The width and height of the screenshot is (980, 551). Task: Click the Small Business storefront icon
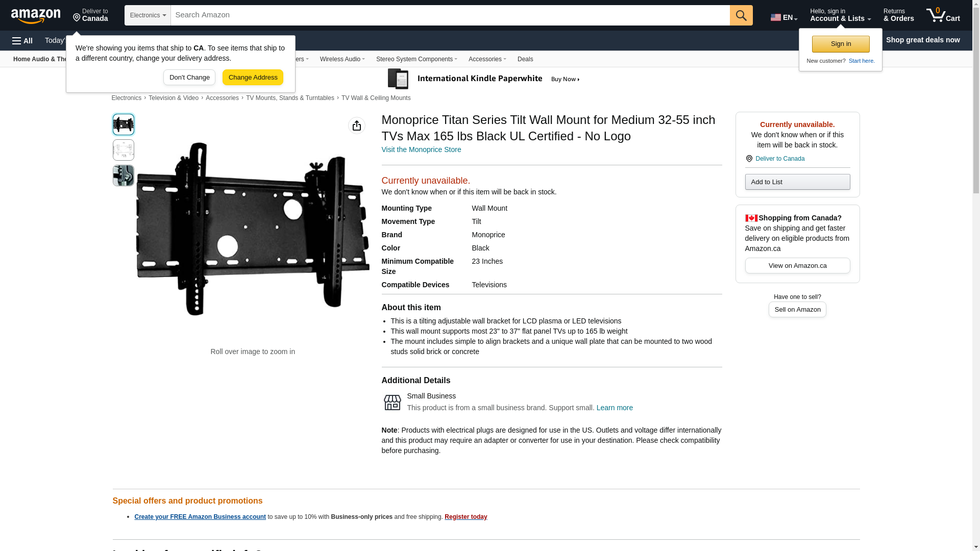point(392,402)
